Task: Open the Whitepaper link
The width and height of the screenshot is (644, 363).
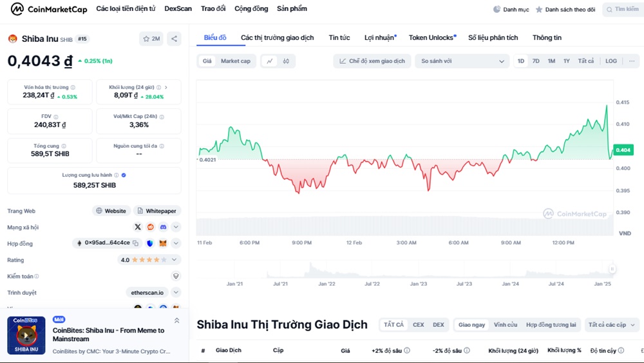Action: [x=157, y=211]
